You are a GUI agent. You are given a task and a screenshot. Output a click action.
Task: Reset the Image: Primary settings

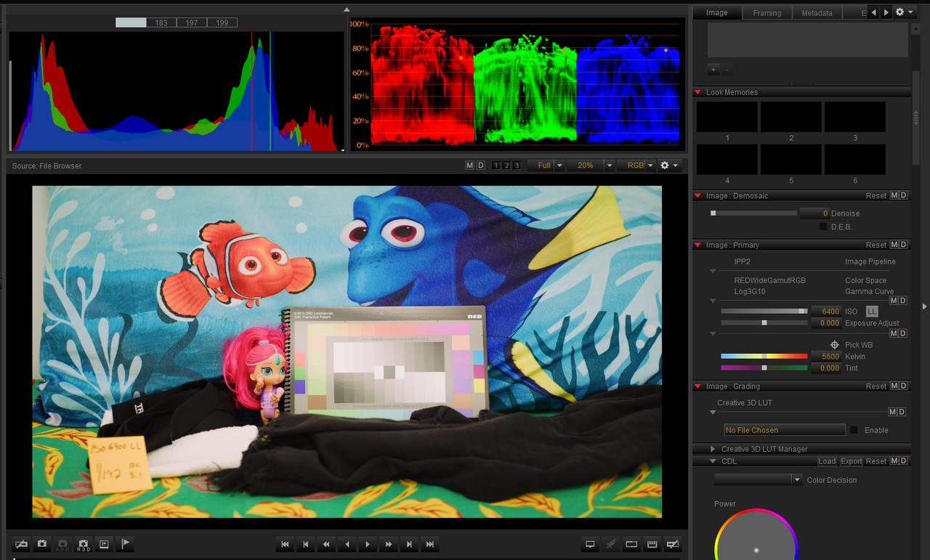pyautogui.click(x=876, y=245)
